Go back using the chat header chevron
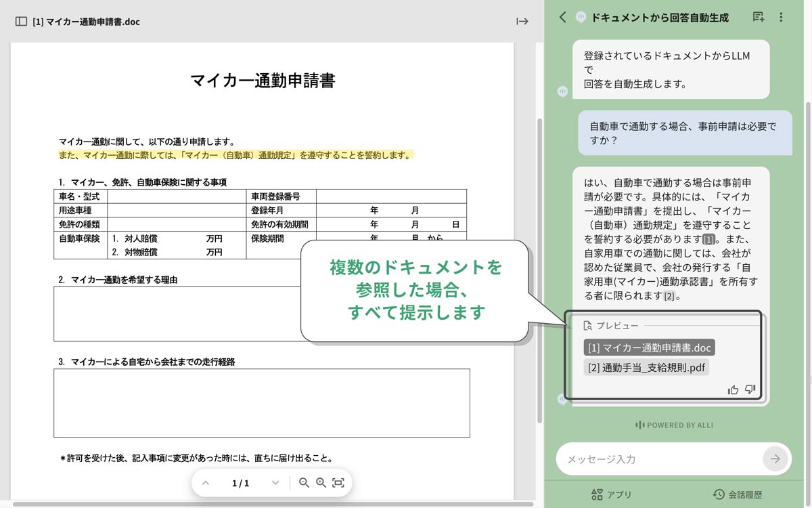Viewport: 812px width, 508px height. click(x=562, y=17)
